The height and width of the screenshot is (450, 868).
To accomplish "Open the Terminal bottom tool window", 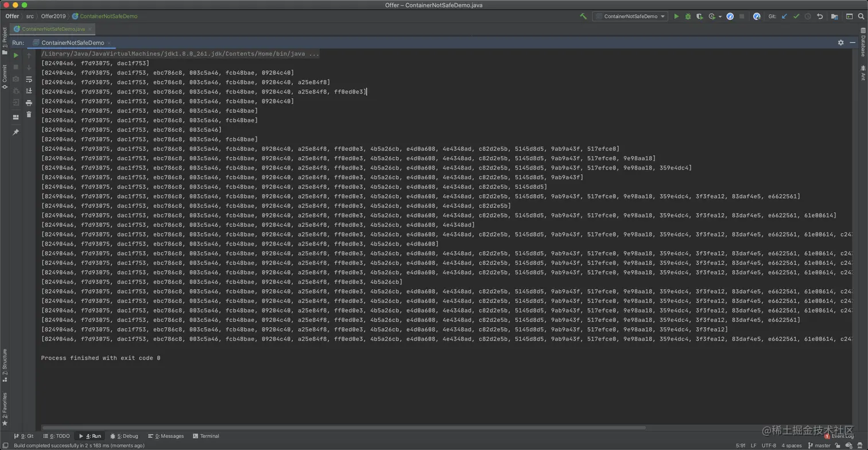I will click(x=206, y=436).
